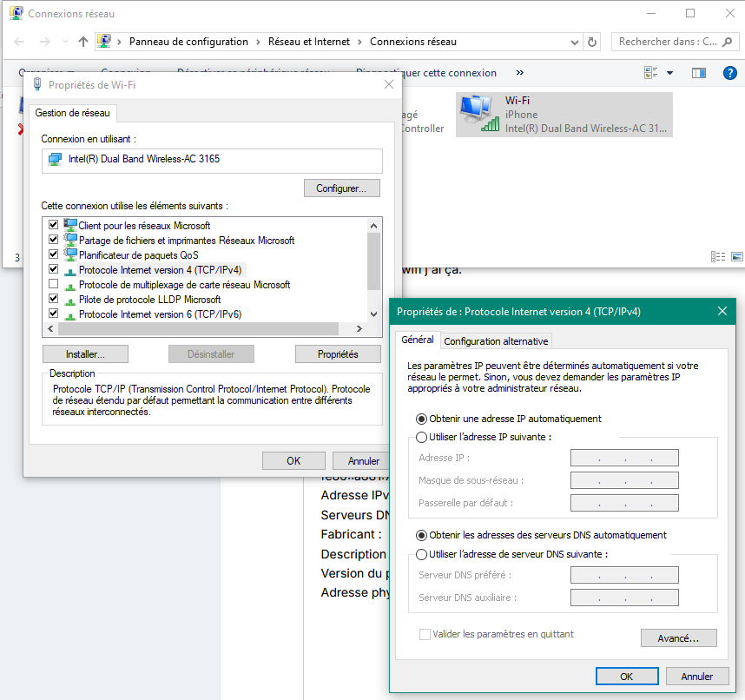Viewport: 745px width, 700px height.
Task: Select the Wi-Fi iPhone adapter icon
Action: (x=479, y=114)
